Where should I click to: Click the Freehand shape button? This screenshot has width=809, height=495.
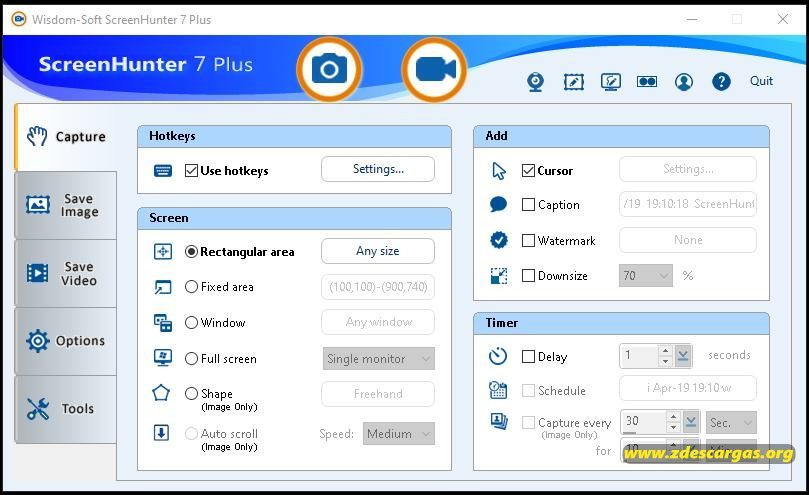tap(378, 394)
